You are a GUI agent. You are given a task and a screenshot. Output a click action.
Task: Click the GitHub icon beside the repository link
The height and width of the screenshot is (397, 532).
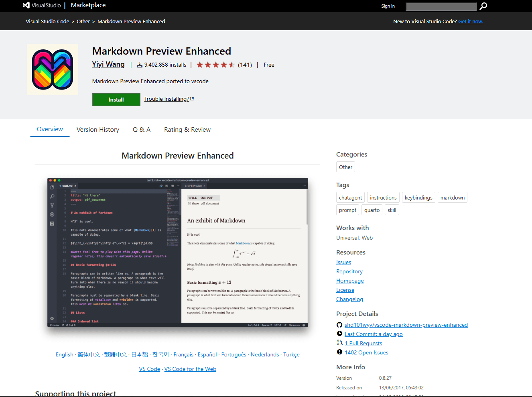click(x=339, y=325)
